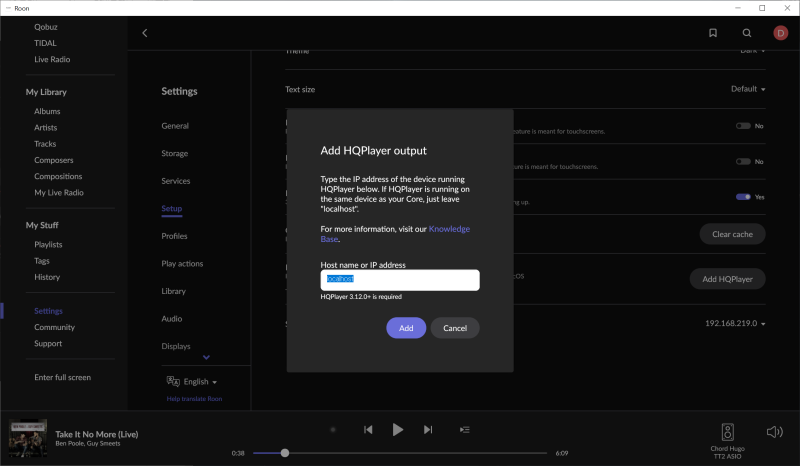Open the 192.168.219.0 subnet dropdown

pyautogui.click(x=735, y=324)
